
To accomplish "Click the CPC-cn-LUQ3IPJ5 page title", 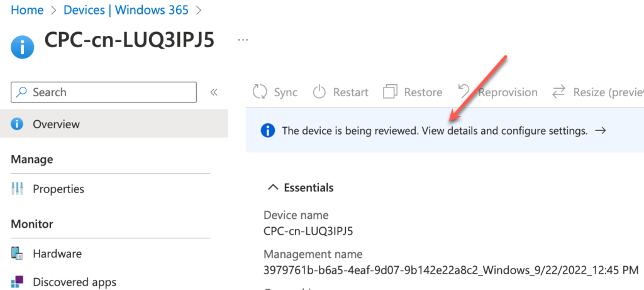I will [x=130, y=40].
